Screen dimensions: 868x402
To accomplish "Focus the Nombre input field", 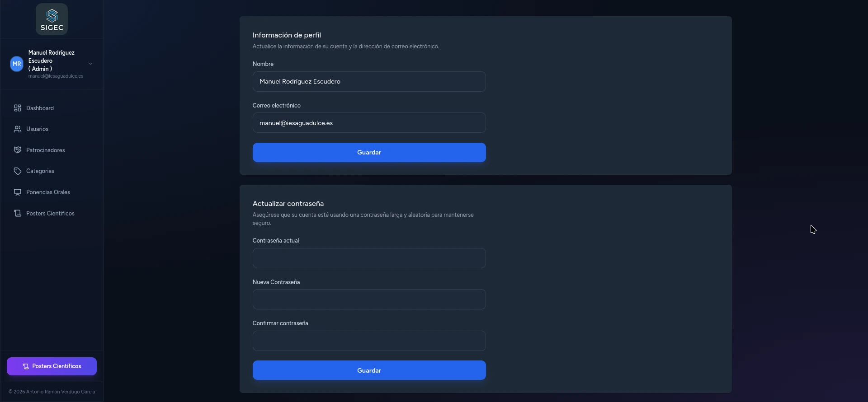I will click(x=369, y=82).
